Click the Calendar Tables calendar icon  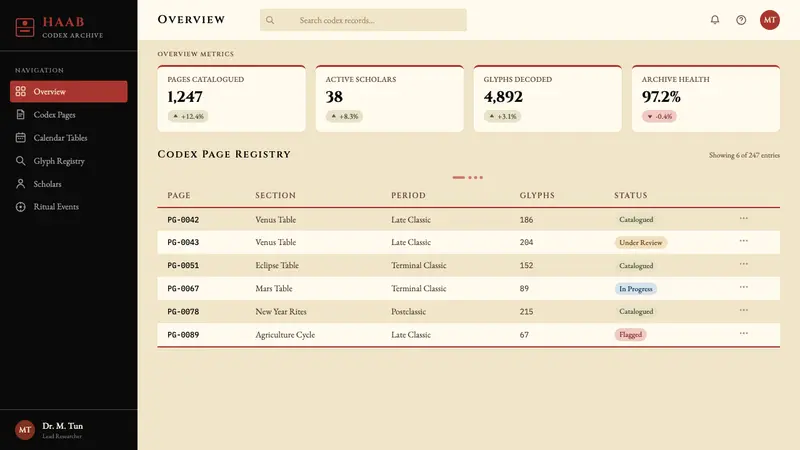coord(20,137)
